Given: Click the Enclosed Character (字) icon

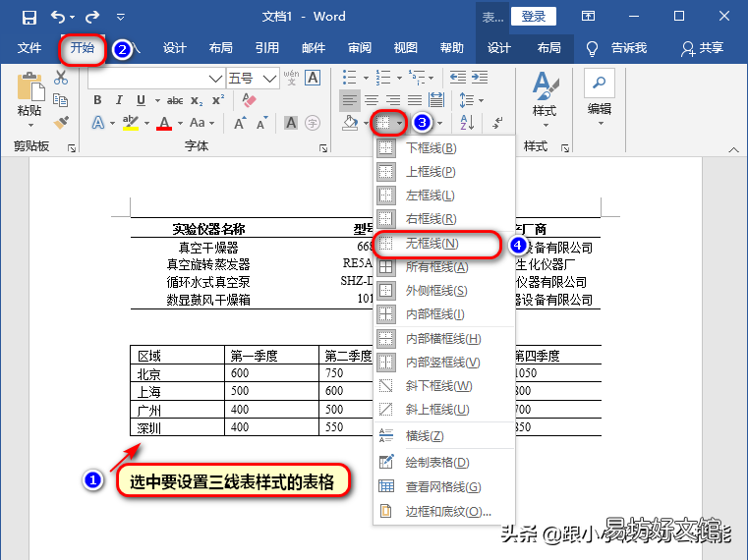Looking at the screenshot, I should click(313, 123).
